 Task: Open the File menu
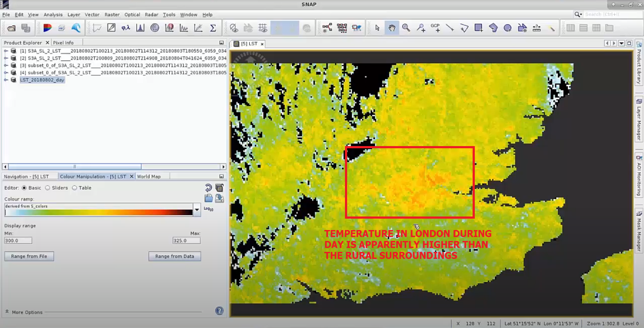[x=7, y=14]
